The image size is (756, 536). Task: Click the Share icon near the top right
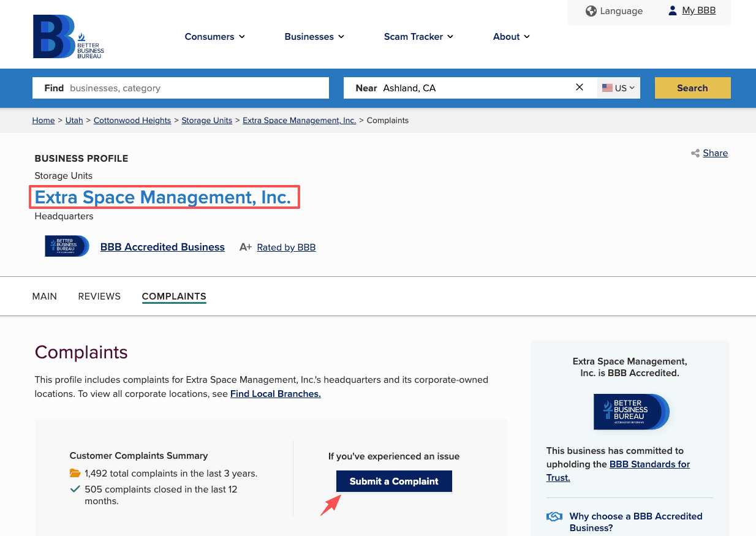click(x=695, y=153)
